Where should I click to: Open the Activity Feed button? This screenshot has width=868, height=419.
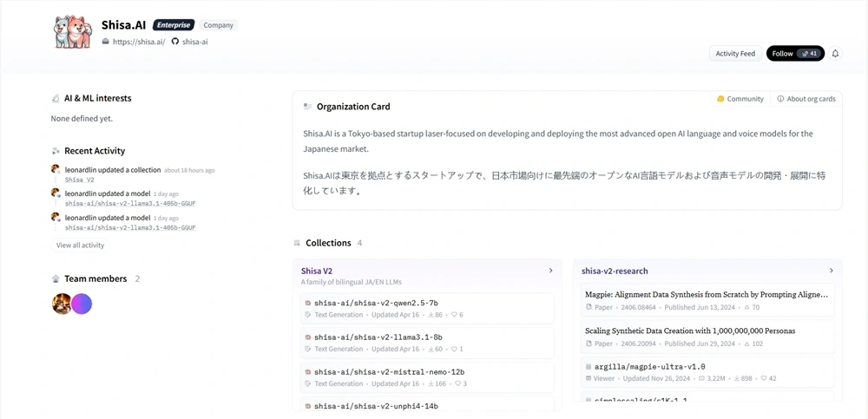pos(734,54)
